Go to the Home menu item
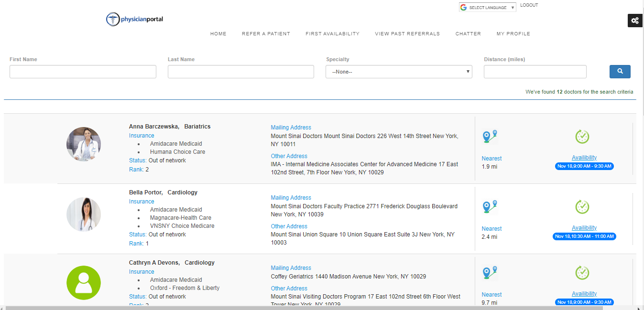This screenshot has height=310, width=644. click(x=218, y=34)
